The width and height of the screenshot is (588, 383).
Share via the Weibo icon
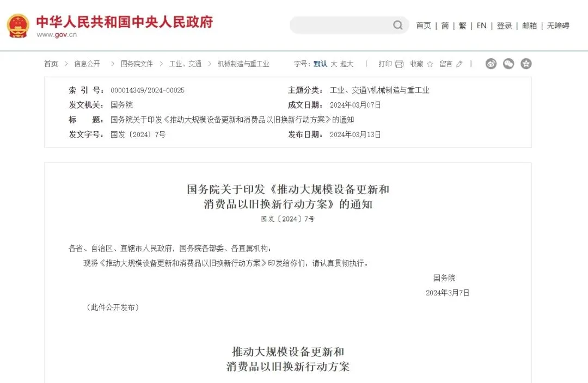tap(491, 64)
